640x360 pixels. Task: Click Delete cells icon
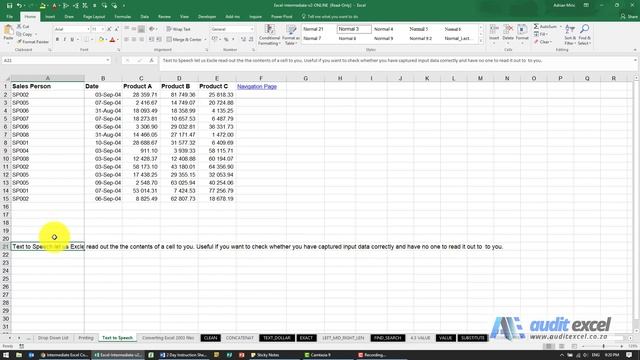tap(508, 33)
